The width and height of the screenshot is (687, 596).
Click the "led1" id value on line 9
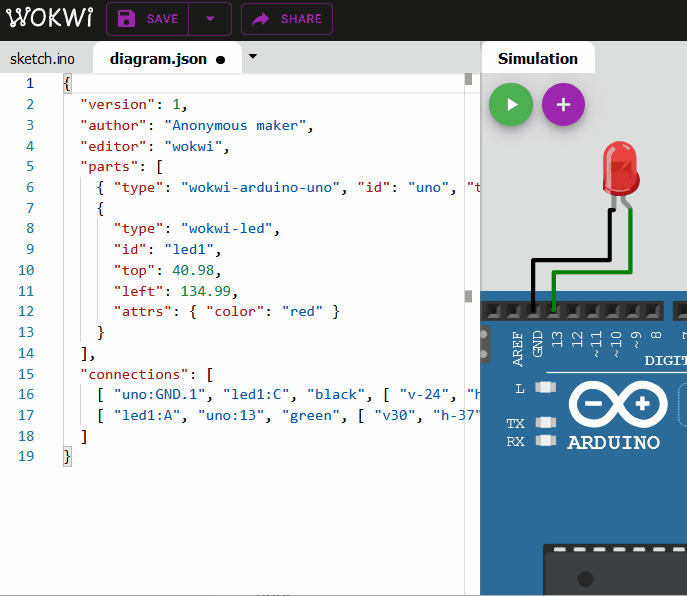click(189, 250)
